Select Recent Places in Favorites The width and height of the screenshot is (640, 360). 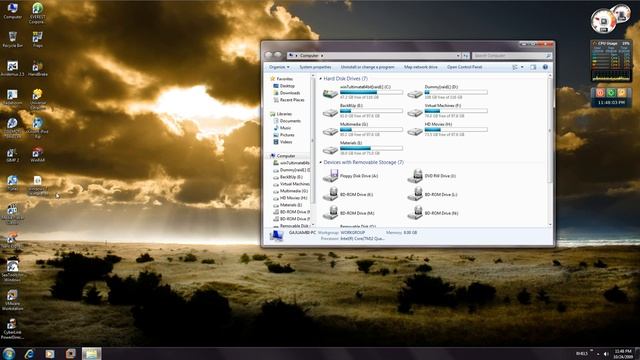point(289,100)
